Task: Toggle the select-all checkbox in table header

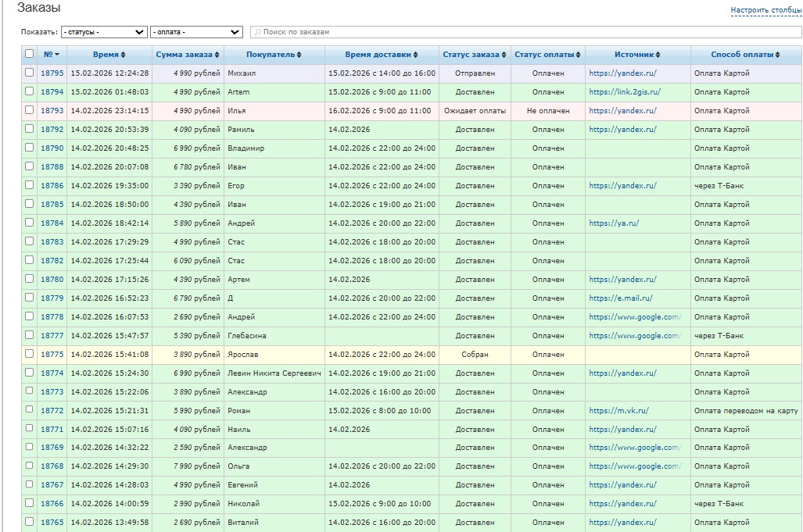Action: tap(30, 54)
